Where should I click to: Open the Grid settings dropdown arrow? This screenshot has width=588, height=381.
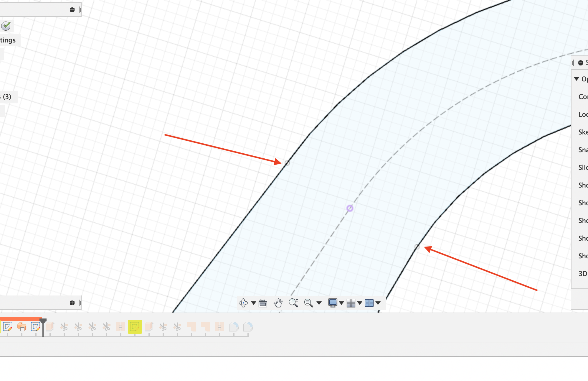[360, 303]
